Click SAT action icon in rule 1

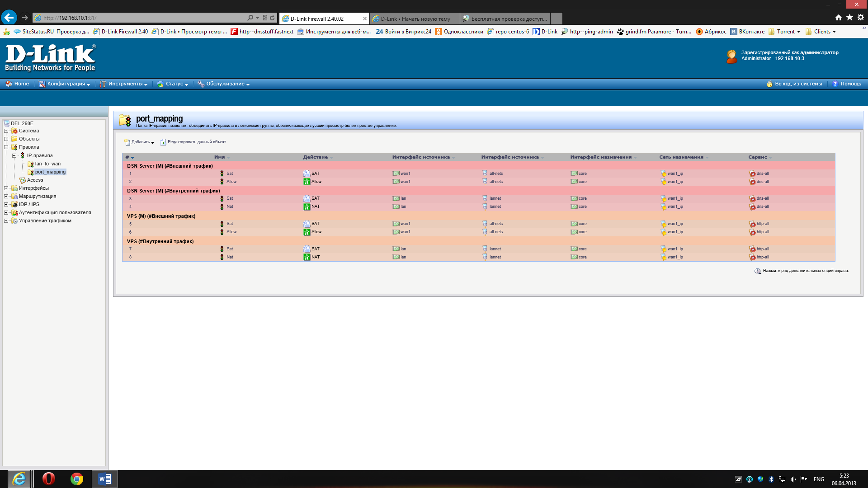(x=307, y=174)
